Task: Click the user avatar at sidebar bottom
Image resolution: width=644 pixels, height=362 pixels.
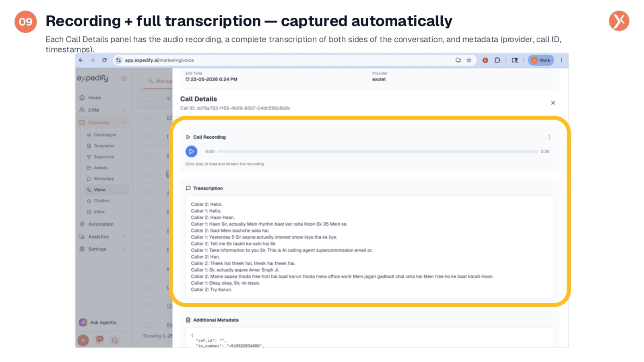Action: click(x=83, y=341)
